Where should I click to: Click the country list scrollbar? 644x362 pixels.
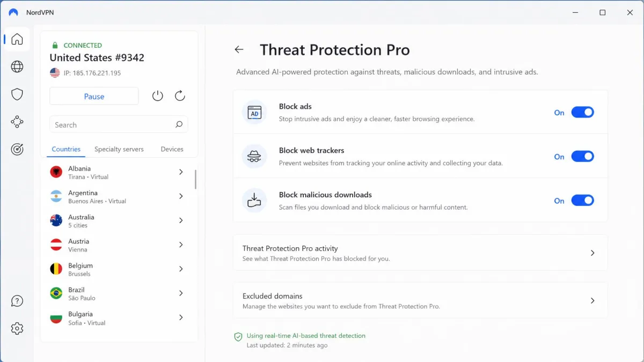click(x=195, y=179)
